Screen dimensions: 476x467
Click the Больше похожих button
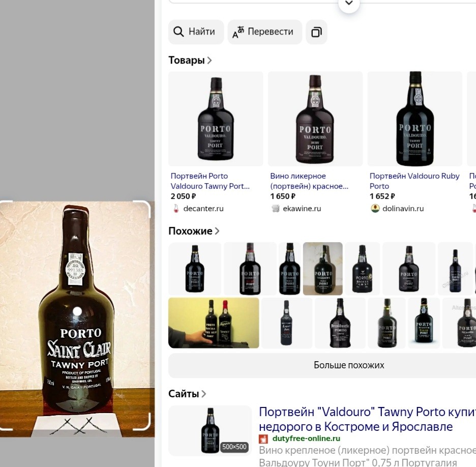click(x=349, y=365)
